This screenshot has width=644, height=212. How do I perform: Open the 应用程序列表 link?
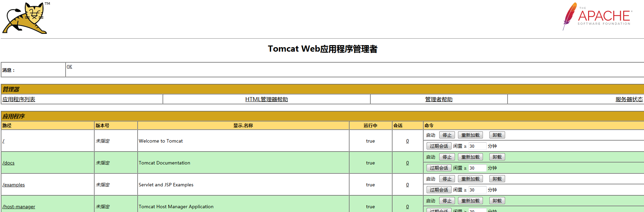click(x=19, y=99)
